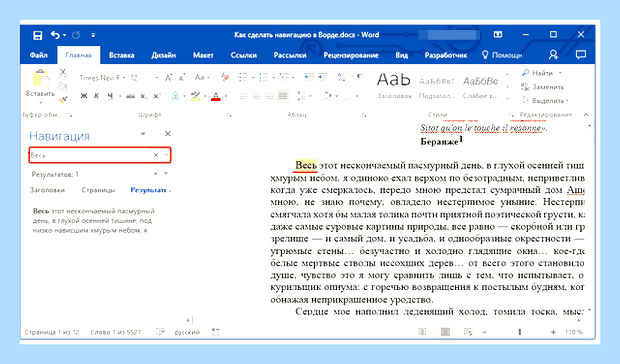Click the Decrease Font Size icon
The width and height of the screenshot is (620, 364).
(182, 77)
